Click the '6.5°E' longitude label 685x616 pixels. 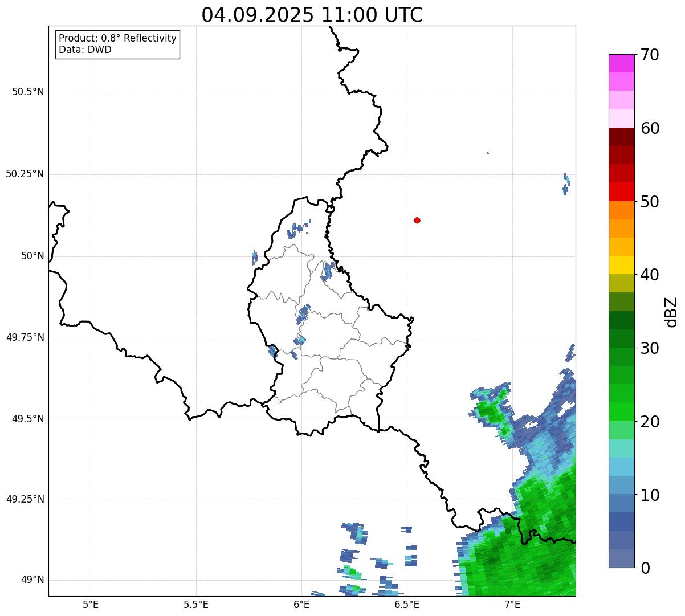(x=407, y=605)
